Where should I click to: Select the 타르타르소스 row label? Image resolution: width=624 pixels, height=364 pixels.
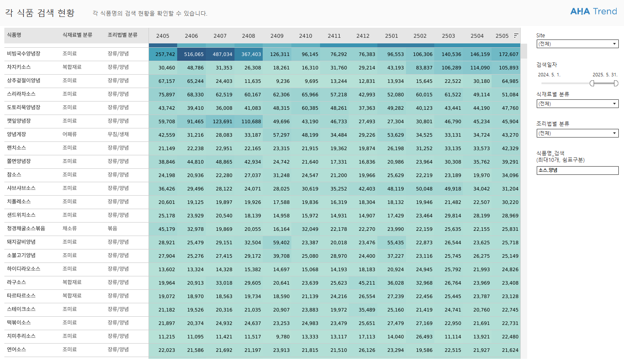pos(21,296)
